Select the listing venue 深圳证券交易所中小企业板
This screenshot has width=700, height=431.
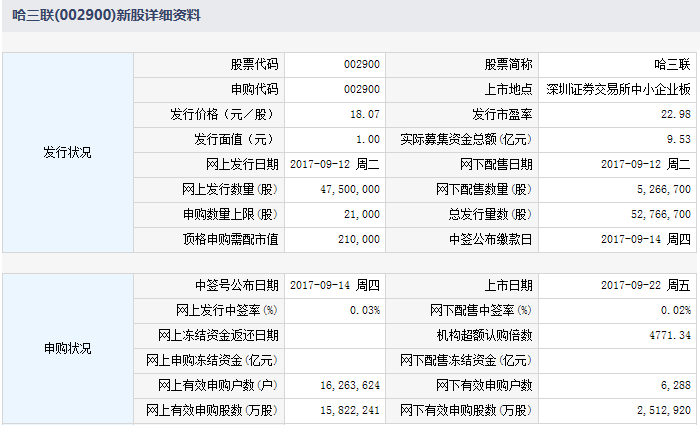pyautogui.click(x=618, y=89)
